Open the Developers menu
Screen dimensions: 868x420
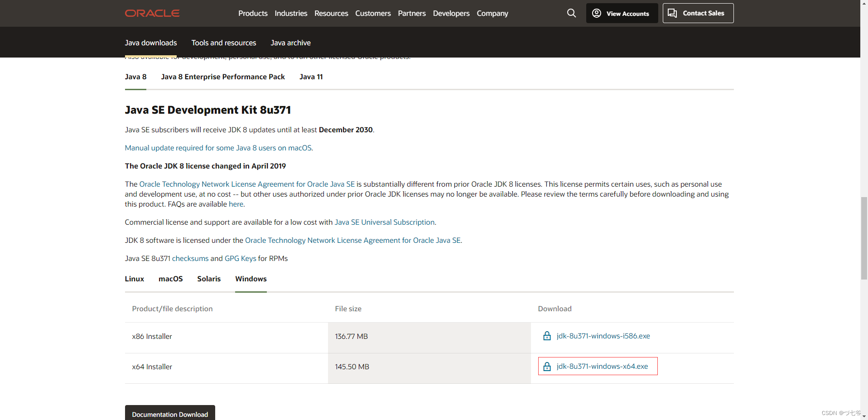click(x=451, y=13)
